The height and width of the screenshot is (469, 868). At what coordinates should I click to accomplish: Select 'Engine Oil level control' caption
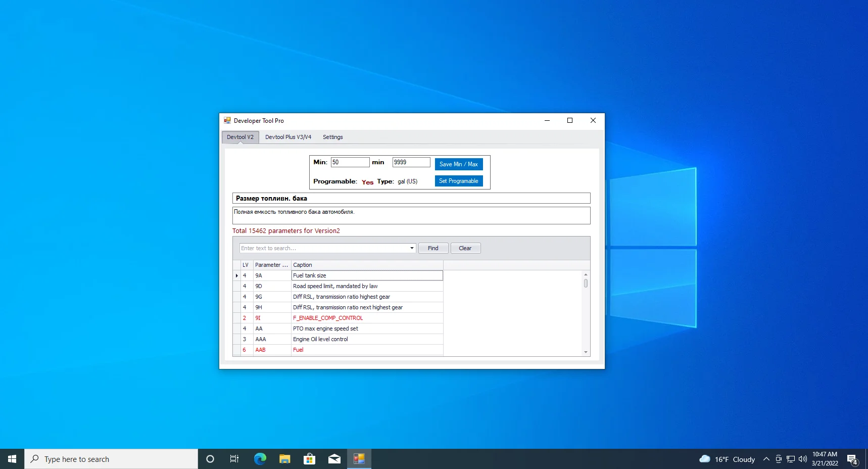pos(367,339)
